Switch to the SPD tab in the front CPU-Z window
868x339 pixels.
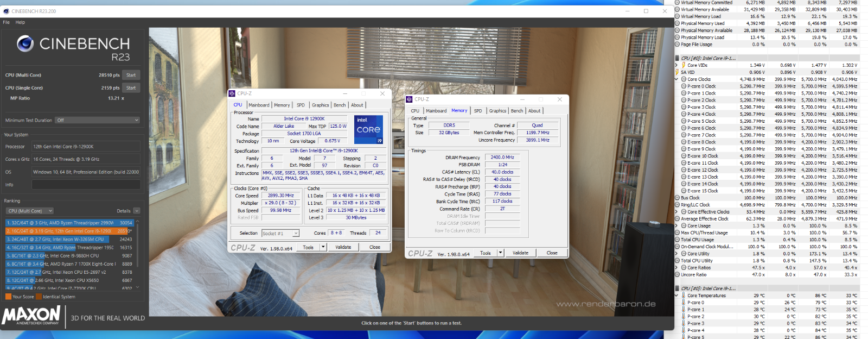301,105
